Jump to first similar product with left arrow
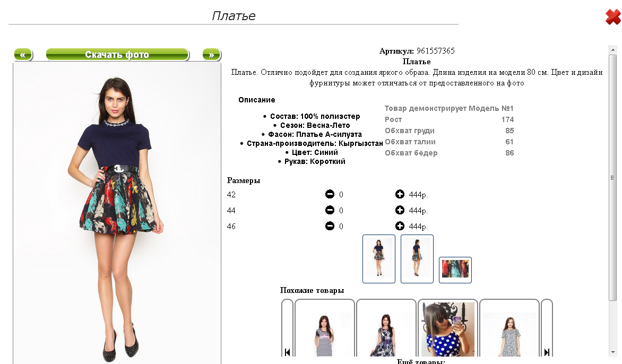The height and width of the screenshot is (364, 622). click(x=287, y=352)
